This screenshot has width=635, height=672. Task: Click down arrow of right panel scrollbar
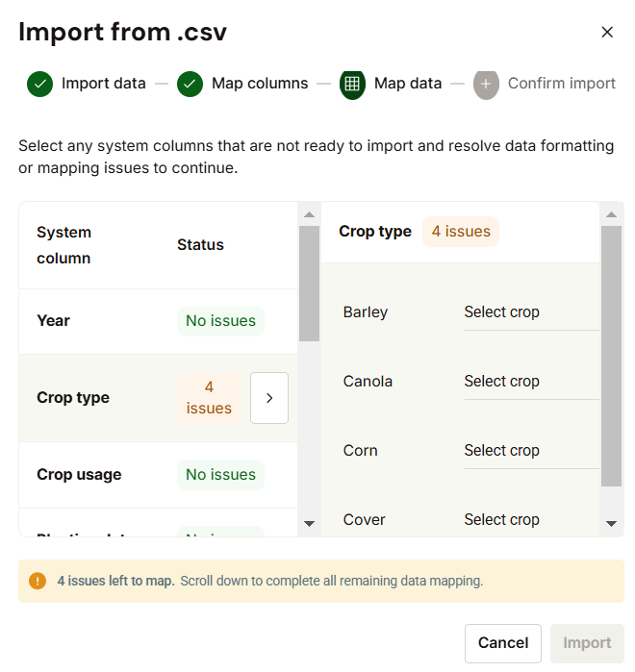click(x=611, y=523)
